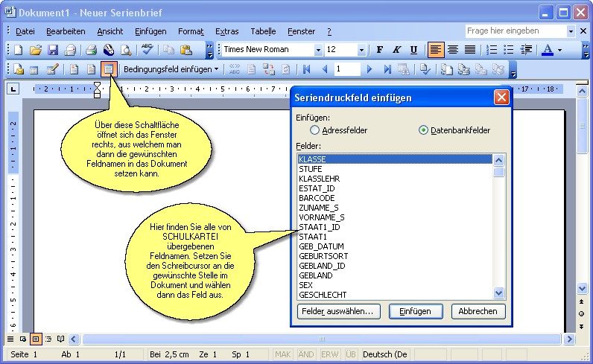
Task: Select VORNAME_S in the field list
Action: tap(322, 217)
